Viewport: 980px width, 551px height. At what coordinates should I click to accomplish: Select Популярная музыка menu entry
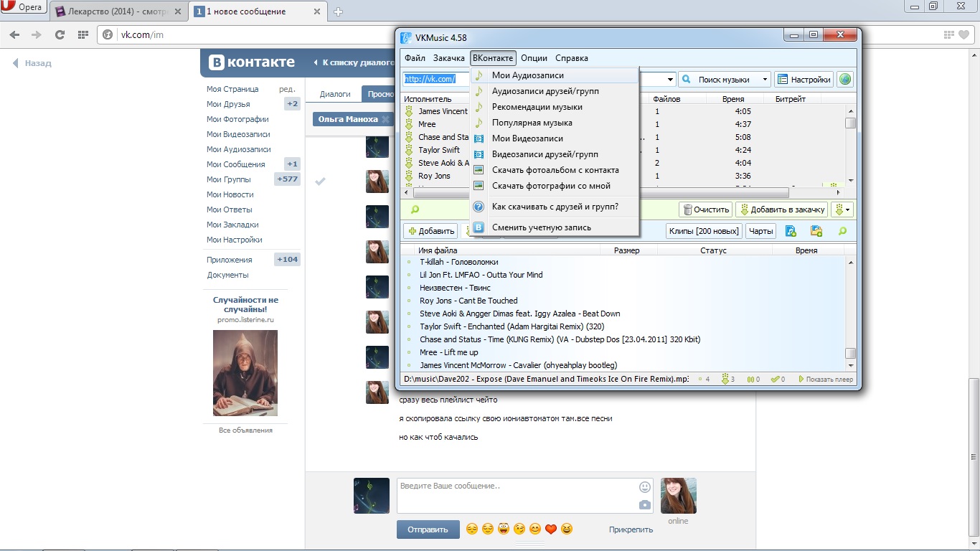coord(555,123)
